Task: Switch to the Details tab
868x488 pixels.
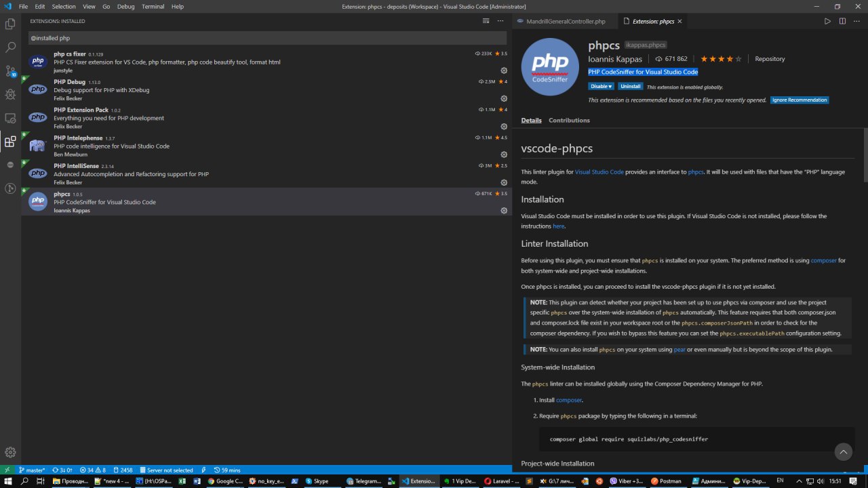Action: tap(531, 120)
